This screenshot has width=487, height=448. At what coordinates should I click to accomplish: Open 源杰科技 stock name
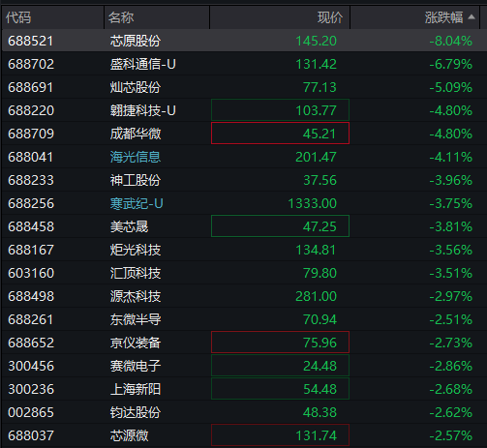[x=136, y=296]
